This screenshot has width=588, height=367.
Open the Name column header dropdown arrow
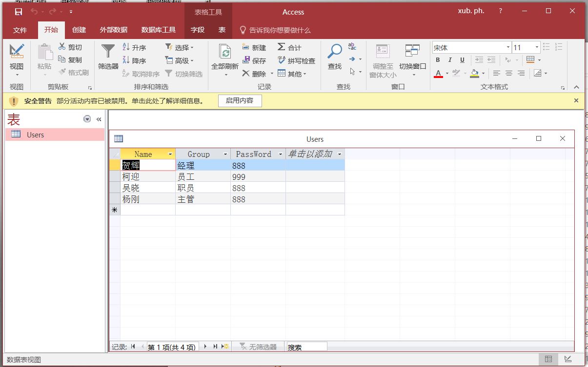[170, 154]
